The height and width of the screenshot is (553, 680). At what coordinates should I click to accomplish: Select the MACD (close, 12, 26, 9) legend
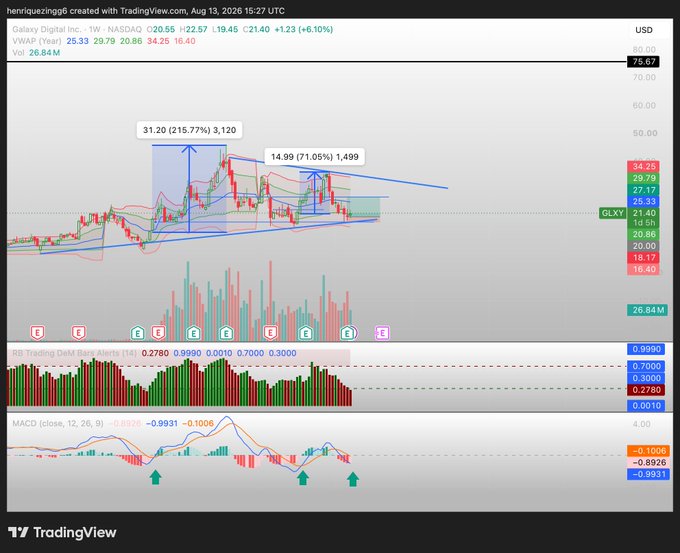(58, 423)
